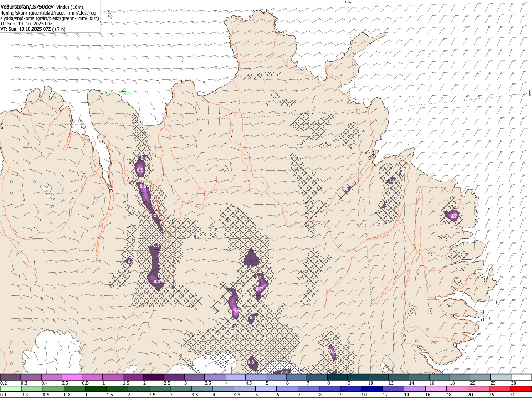Select snow scale swatch between 0.3 and 0.4

coord(31,377)
